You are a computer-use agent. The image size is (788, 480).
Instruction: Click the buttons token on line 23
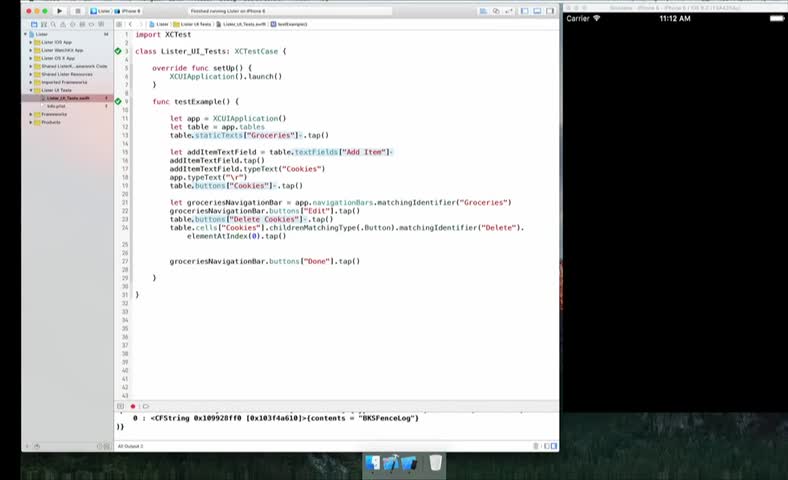point(210,219)
